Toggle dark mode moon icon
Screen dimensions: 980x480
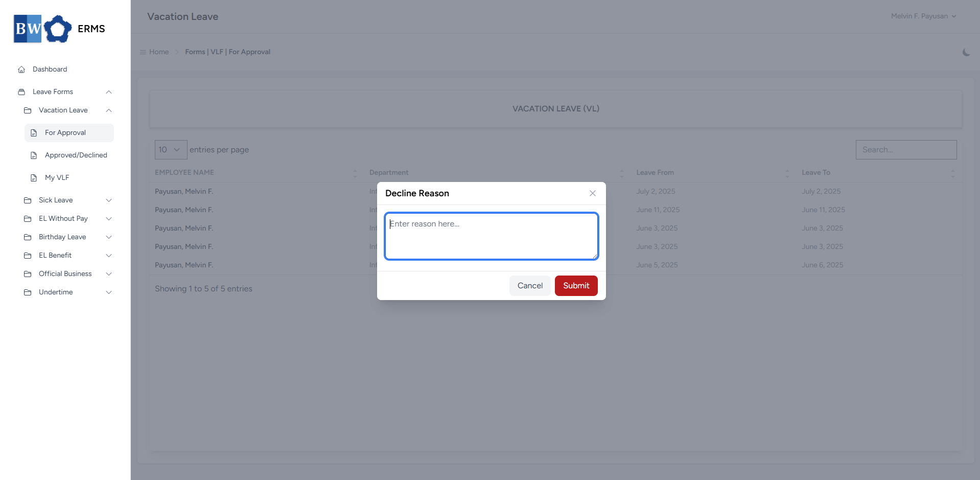pos(966,52)
